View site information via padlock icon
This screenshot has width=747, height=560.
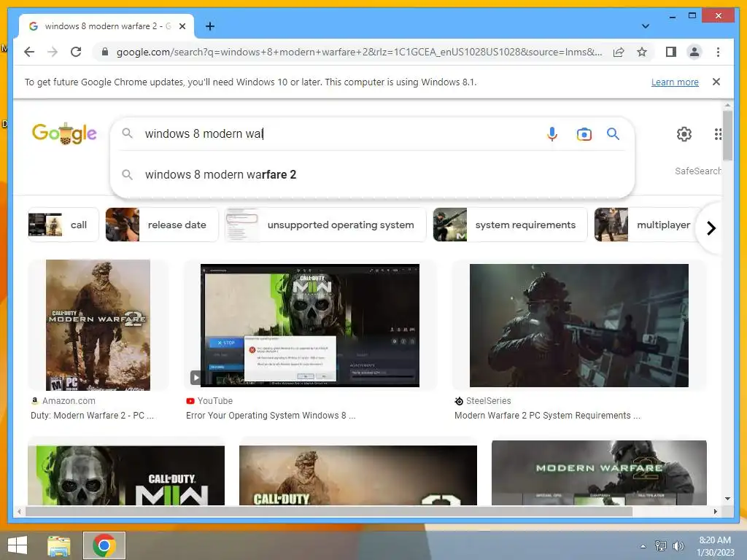[x=105, y=52]
